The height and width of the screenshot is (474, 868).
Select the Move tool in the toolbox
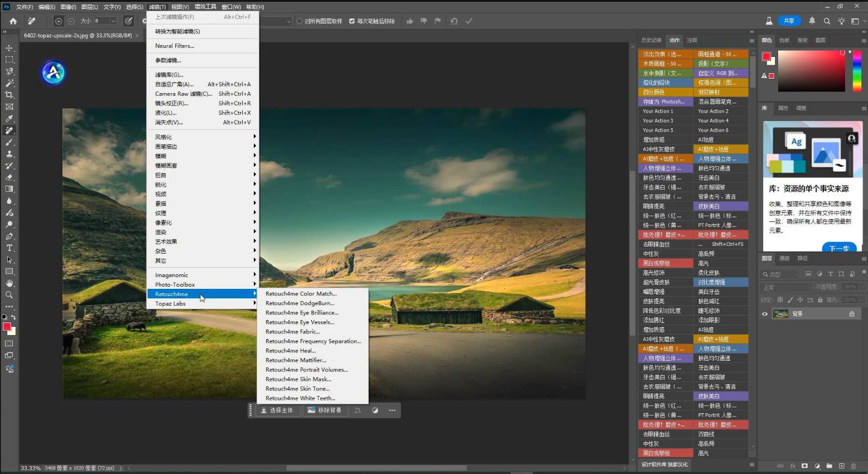pyautogui.click(x=9, y=48)
